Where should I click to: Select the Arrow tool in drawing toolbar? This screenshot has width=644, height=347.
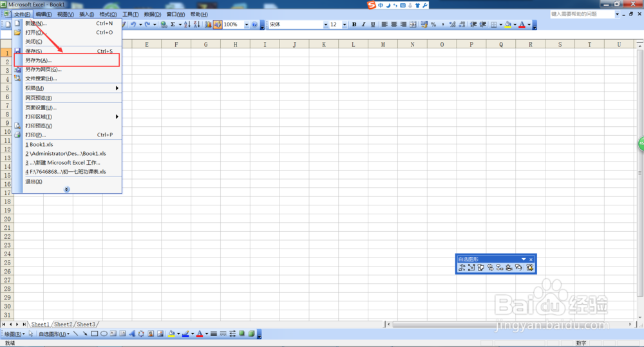85,334
